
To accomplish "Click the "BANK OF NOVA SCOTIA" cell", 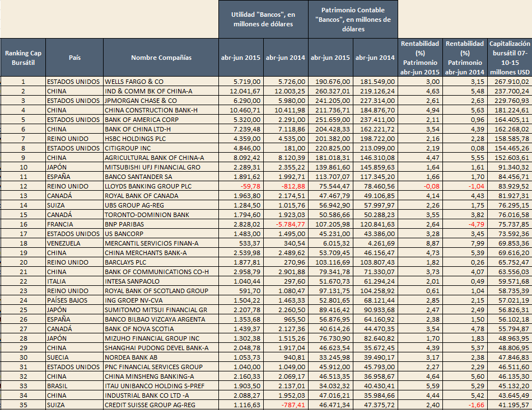I will coord(161,328).
